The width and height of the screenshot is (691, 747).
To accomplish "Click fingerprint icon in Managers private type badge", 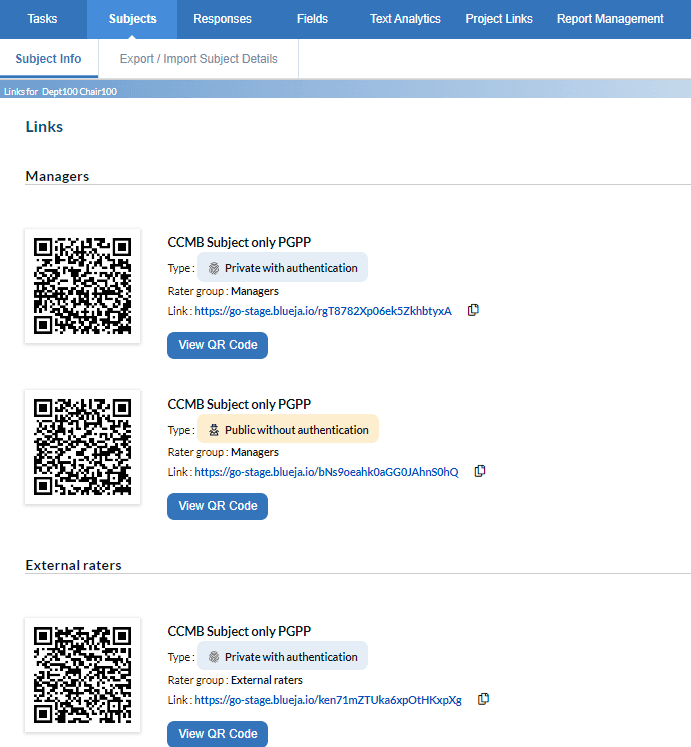I will pos(214,268).
